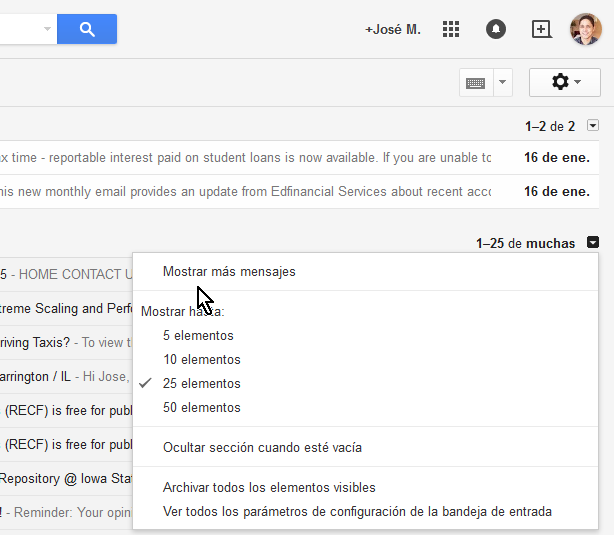Open section options beside 1–2 de 2
The height and width of the screenshot is (535, 614).
(593, 126)
